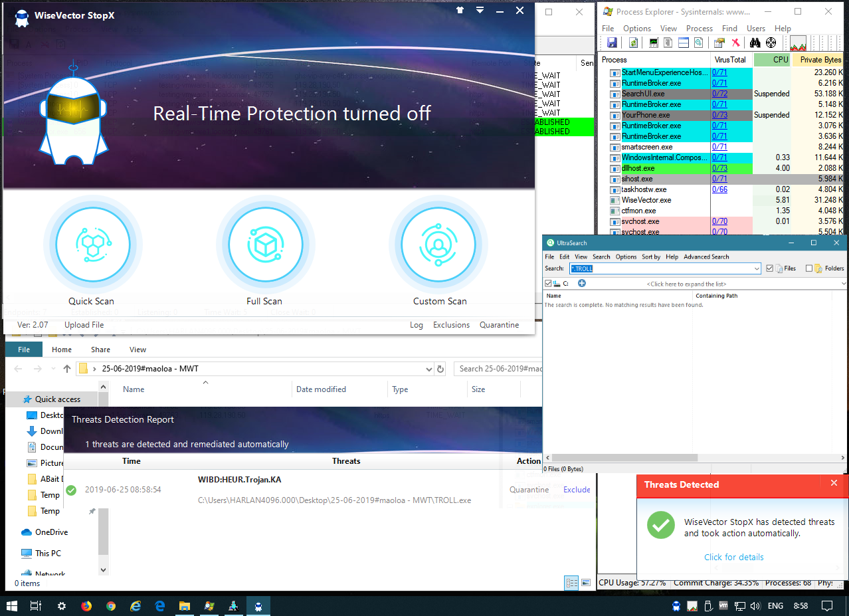Screen dimensions: 849x616
Task: Open the Find menu in Process Explorer
Action: pos(729,29)
